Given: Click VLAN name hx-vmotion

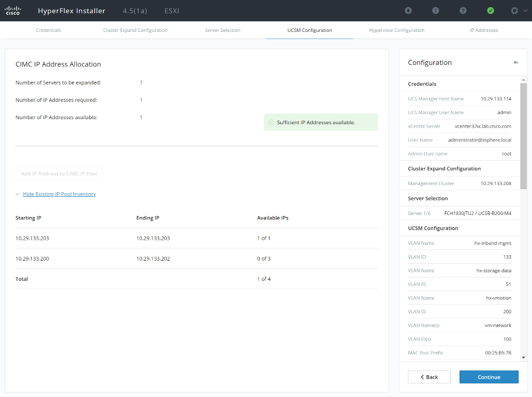Looking at the screenshot, I should [499, 298].
